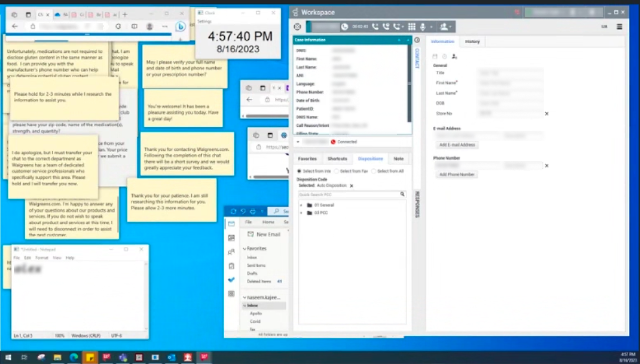Open Outlook Calendar view in sidebar
The image size is (640, 364).
click(x=231, y=238)
